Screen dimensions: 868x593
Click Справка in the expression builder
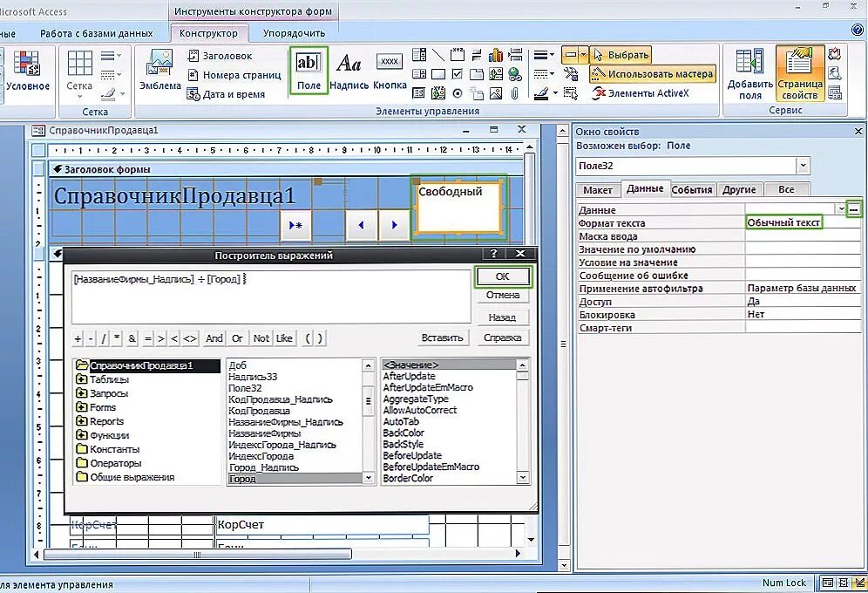click(502, 337)
